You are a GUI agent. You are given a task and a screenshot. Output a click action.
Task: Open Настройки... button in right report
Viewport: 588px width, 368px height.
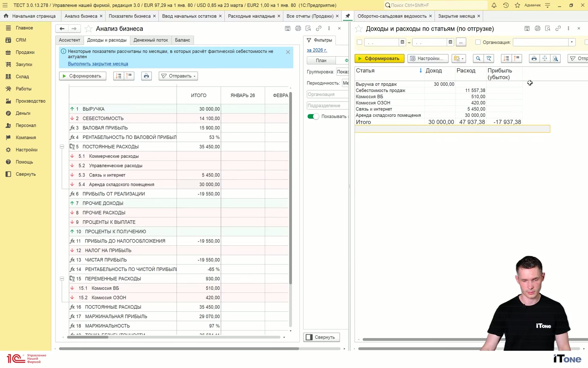coord(428,59)
